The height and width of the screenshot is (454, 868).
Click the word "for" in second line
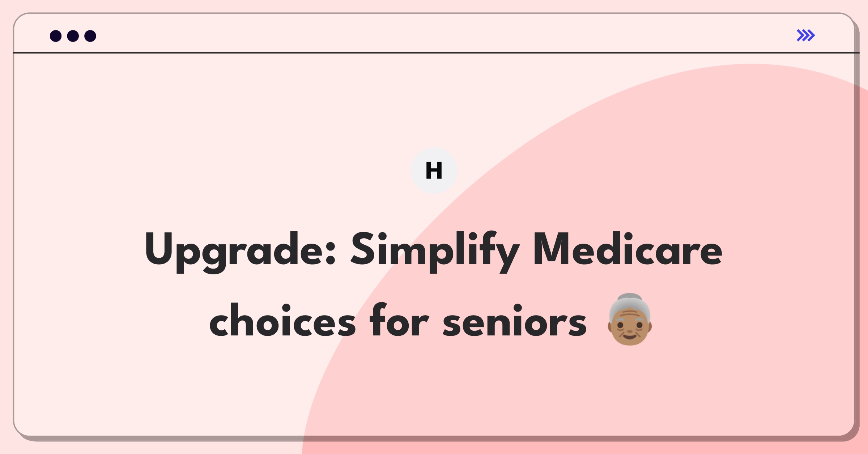(x=399, y=320)
